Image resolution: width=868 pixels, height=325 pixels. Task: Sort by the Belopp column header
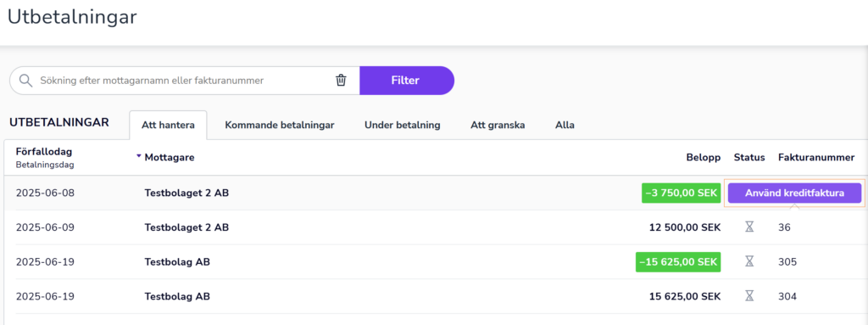704,158
